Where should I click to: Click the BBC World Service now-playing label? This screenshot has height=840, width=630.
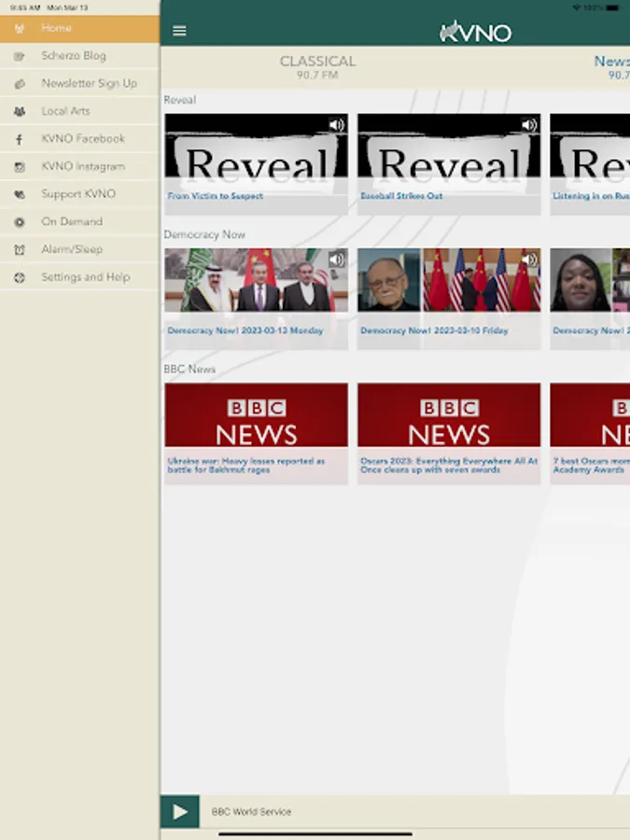[251, 812]
